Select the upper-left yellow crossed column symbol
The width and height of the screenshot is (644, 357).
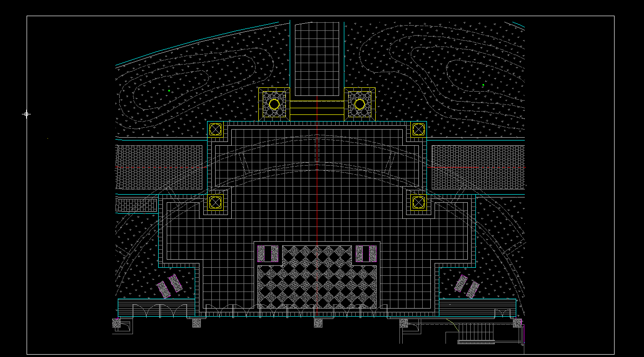click(216, 129)
